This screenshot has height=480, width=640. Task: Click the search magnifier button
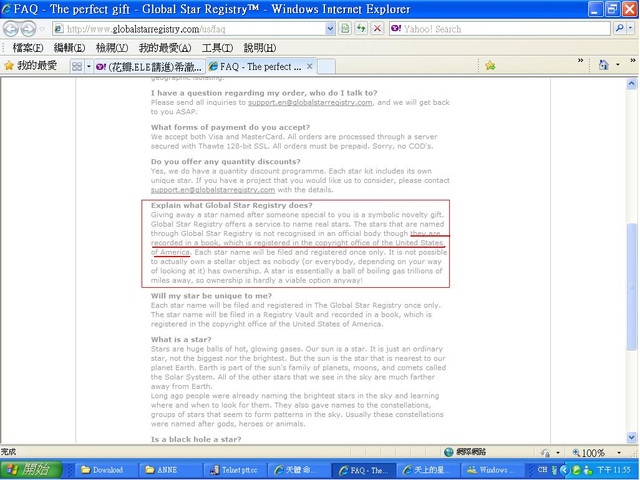pyautogui.click(x=619, y=28)
